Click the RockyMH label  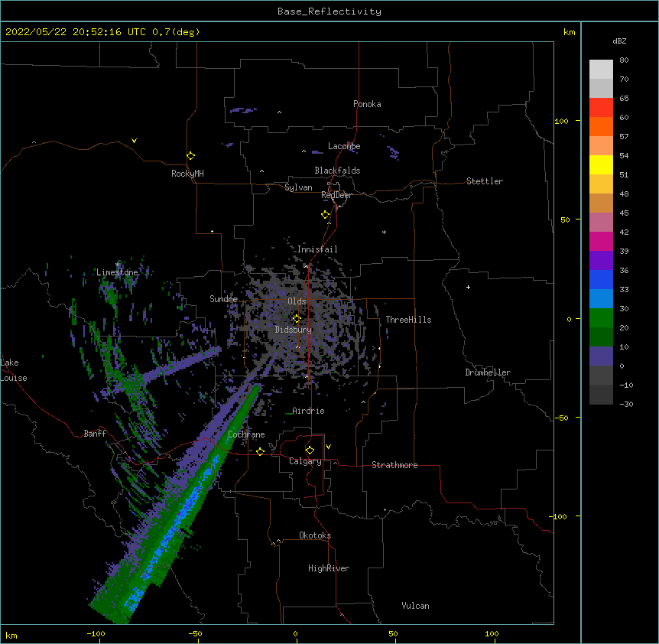pos(187,173)
